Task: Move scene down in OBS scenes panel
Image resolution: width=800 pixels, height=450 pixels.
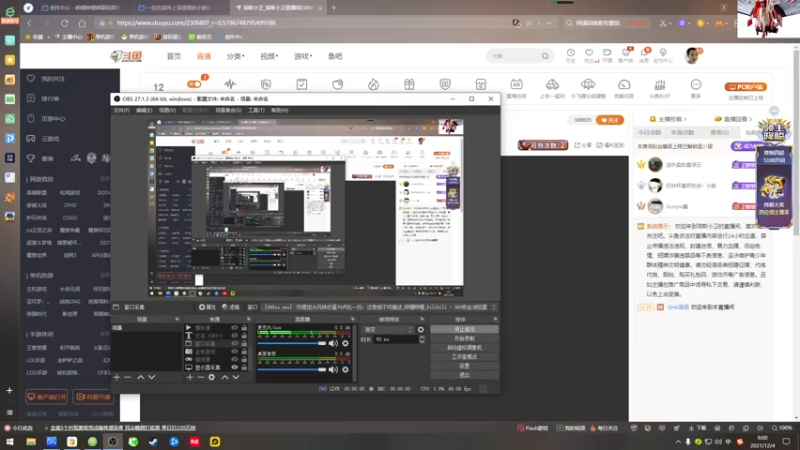Action: pos(152,377)
